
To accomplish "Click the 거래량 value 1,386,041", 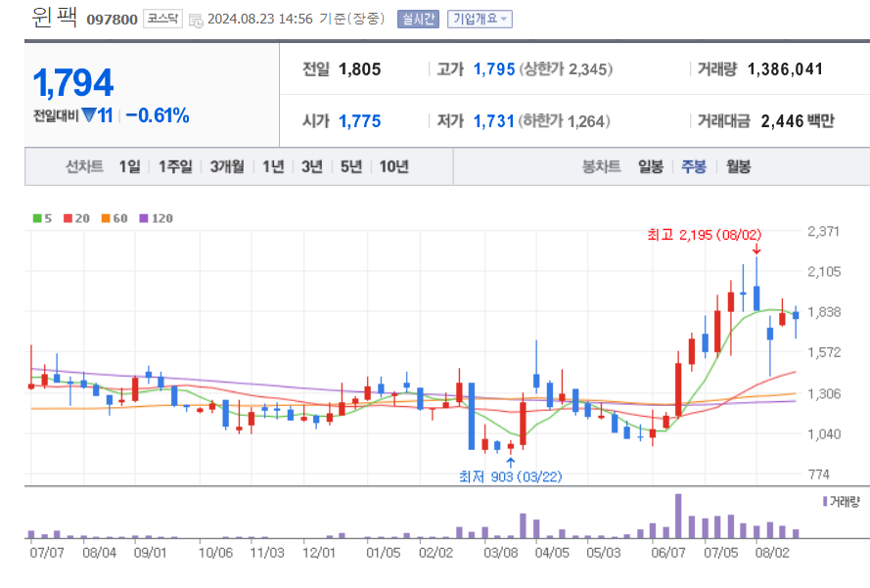I will coord(785,69).
